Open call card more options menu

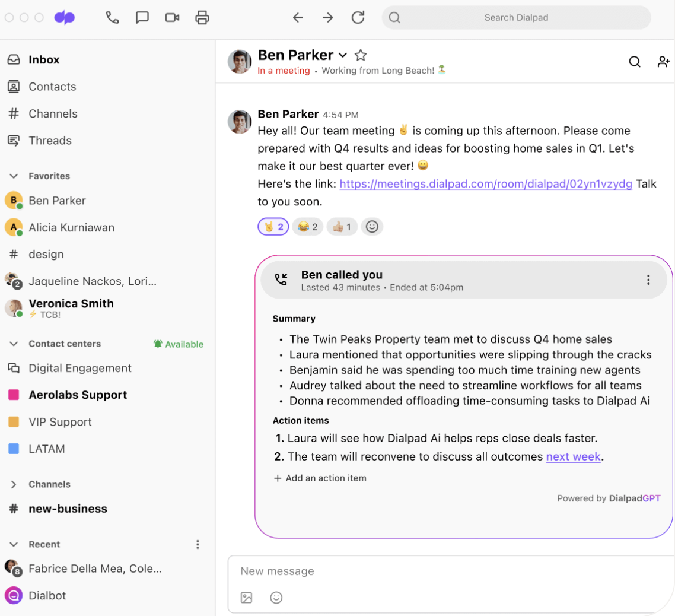pyautogui.click(x=648, y=280)
